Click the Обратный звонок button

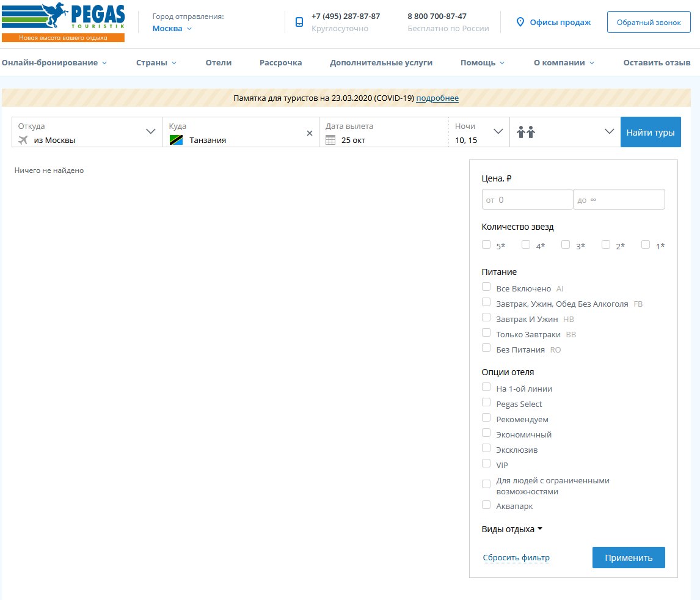point(649,23)
